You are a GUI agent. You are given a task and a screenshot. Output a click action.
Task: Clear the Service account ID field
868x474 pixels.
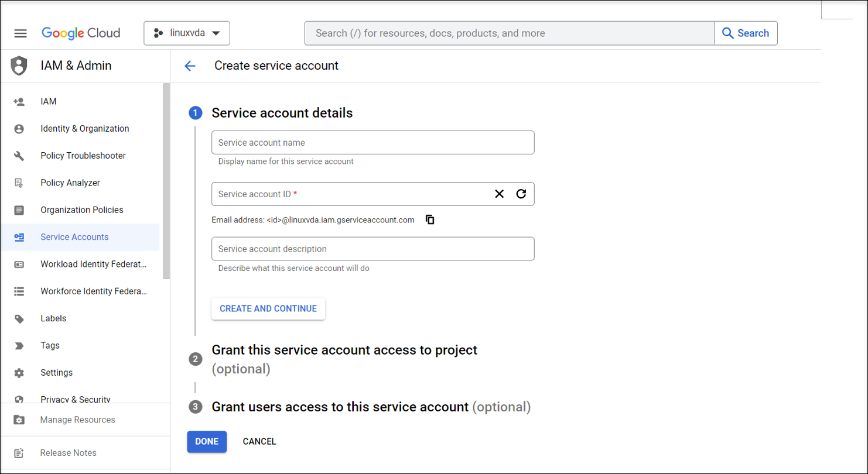pyautogui.click(x=499, y=194)
